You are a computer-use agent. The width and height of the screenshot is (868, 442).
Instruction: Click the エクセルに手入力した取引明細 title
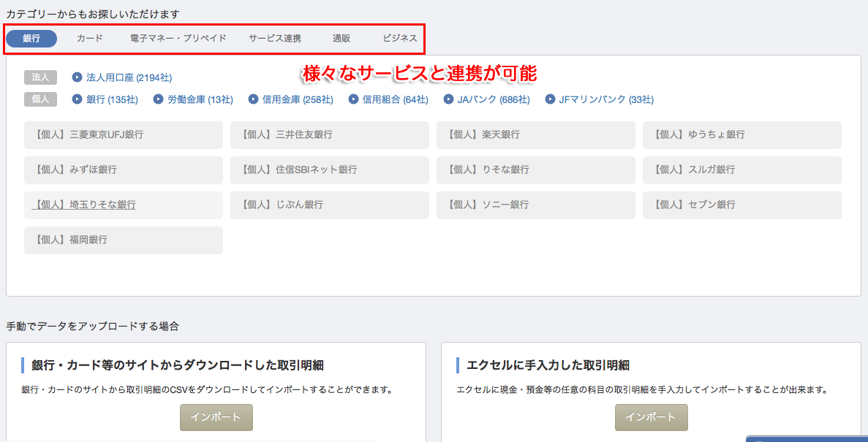pos(548,366)
